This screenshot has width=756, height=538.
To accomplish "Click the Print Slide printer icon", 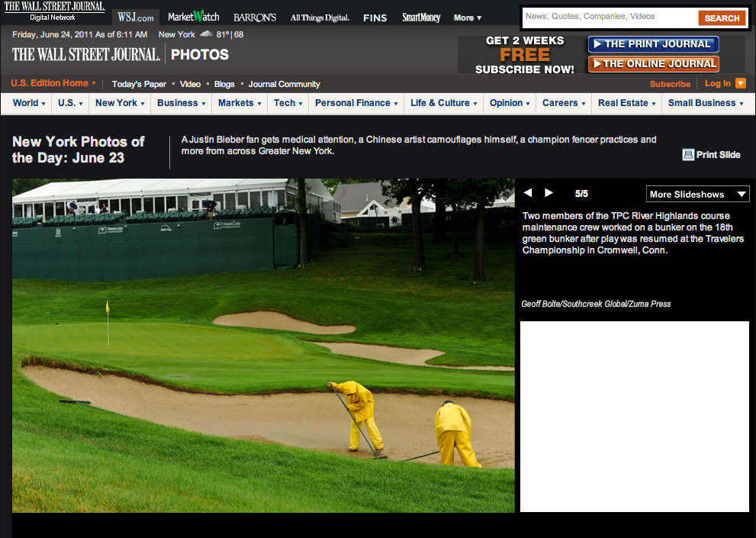I will (x=688, y=155).
